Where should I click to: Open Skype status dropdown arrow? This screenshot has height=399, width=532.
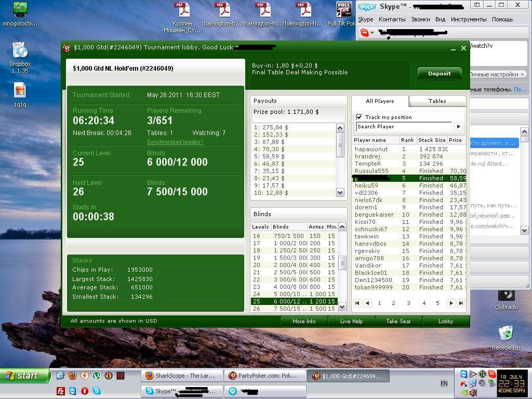point(372,33)
